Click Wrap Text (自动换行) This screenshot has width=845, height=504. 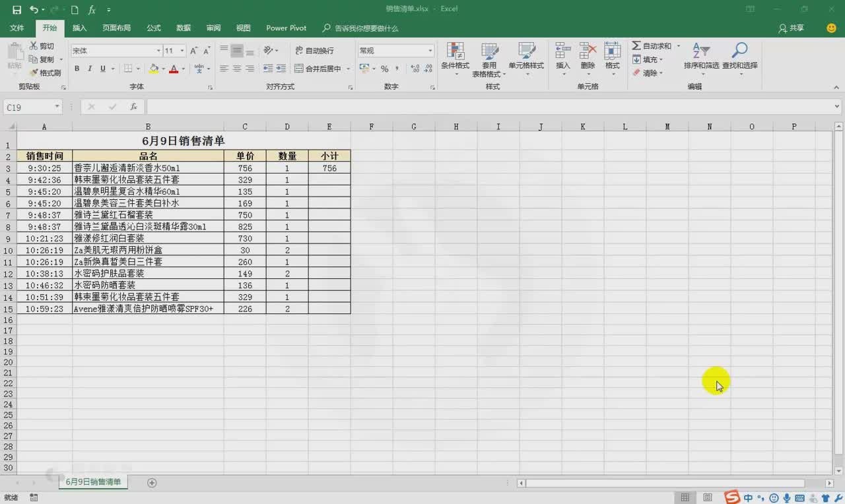coord(314,51)
